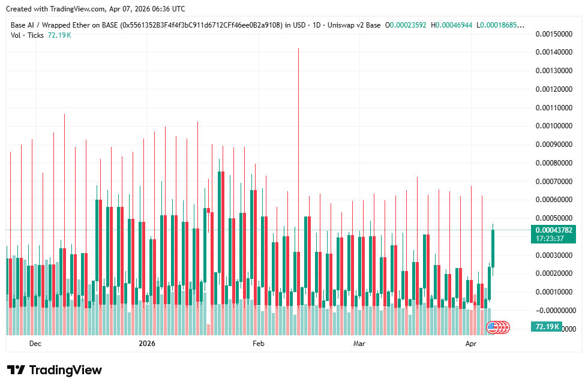The width and height of the screenshot is (588, 388).
Task: Click the 0.00070000 price scale label
Action: 553,181
